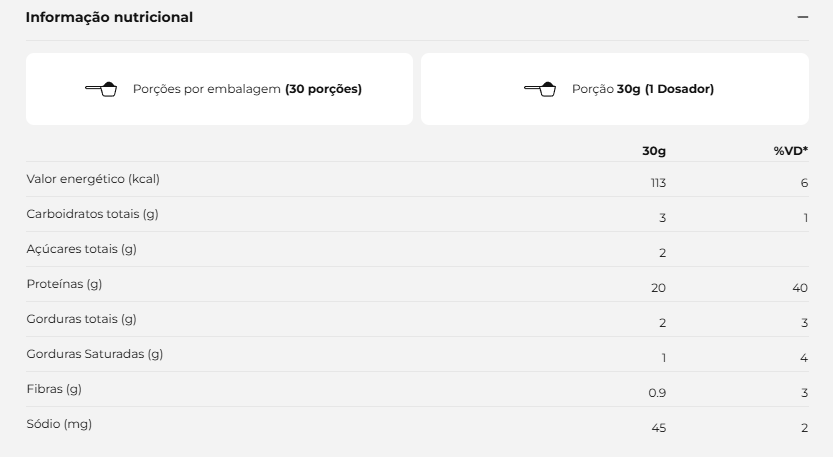The width and height of the screenshot is (833, 457).
Task: Select the Porções por embalagem card
Action: click(219, 89)
